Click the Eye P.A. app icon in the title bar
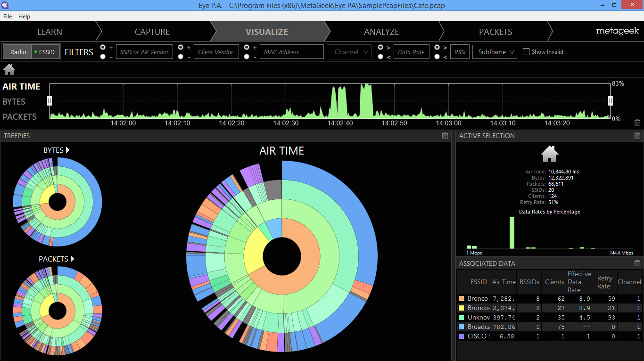The image size is (644, 361). [x=5, y=5]
